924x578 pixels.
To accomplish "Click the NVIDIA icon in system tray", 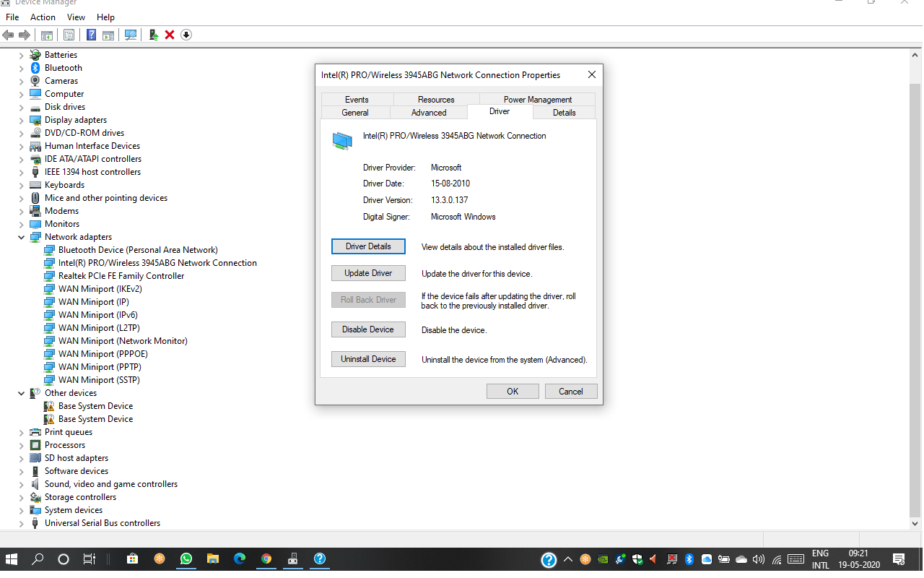I will click(x=603, y=559).
